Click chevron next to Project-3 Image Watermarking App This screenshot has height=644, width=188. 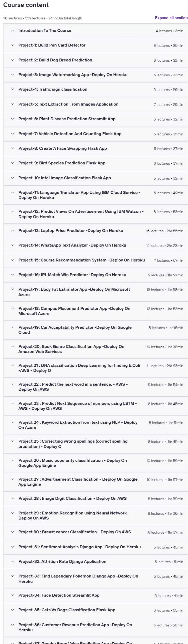click(13, 75)
